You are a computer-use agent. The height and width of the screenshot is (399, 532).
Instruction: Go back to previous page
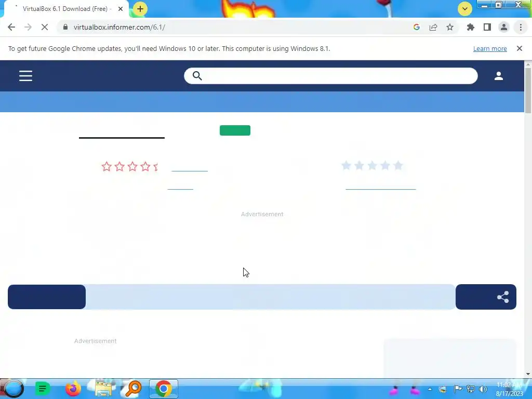(x=11, y=27)
